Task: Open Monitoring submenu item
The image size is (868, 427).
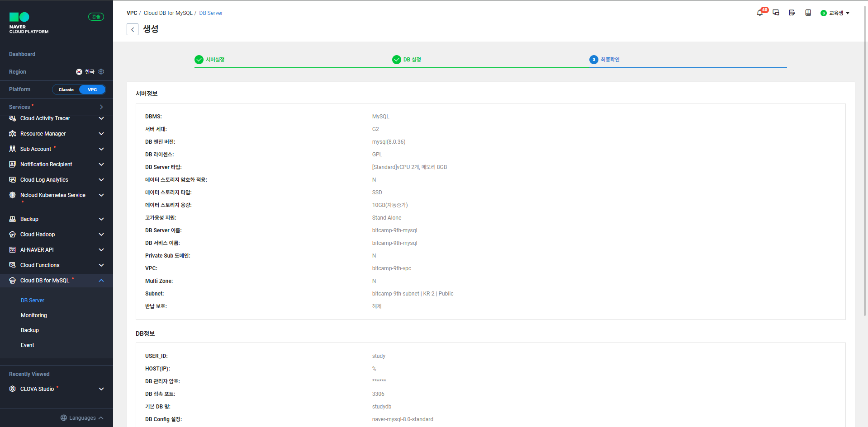Action: [34, 315]
